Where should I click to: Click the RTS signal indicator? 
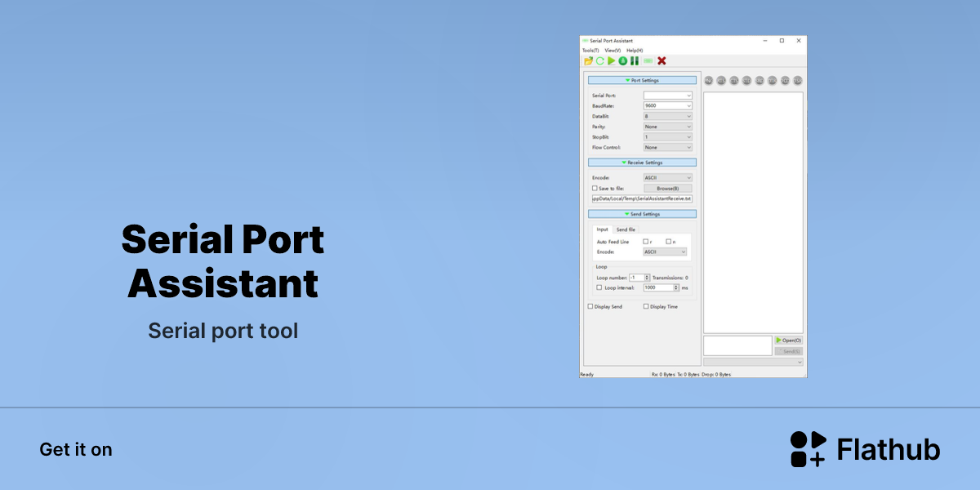click(722, 80)
